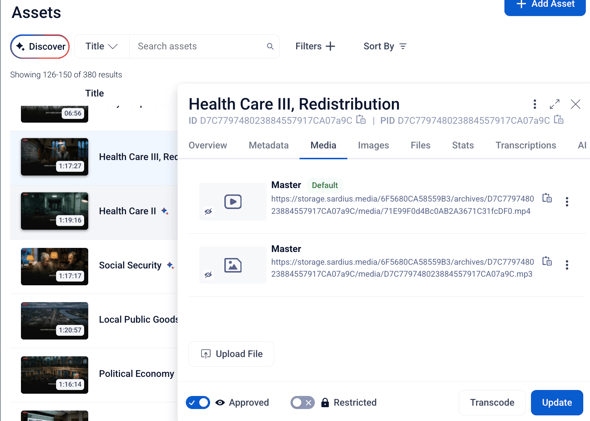Screen dimensions: 590x421
Task: Click the 06:56 duration thumbnail
Action: [55, 114]
